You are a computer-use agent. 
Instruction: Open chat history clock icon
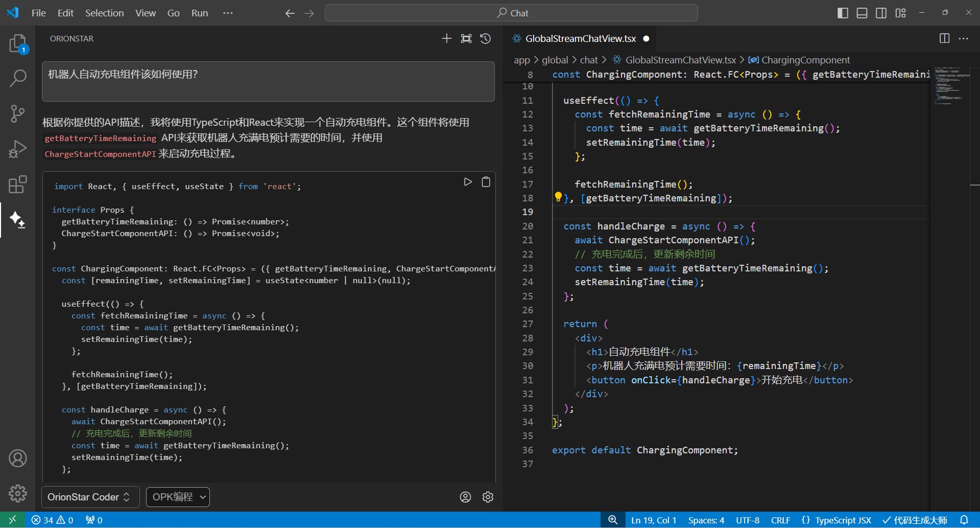pos(485,38)
